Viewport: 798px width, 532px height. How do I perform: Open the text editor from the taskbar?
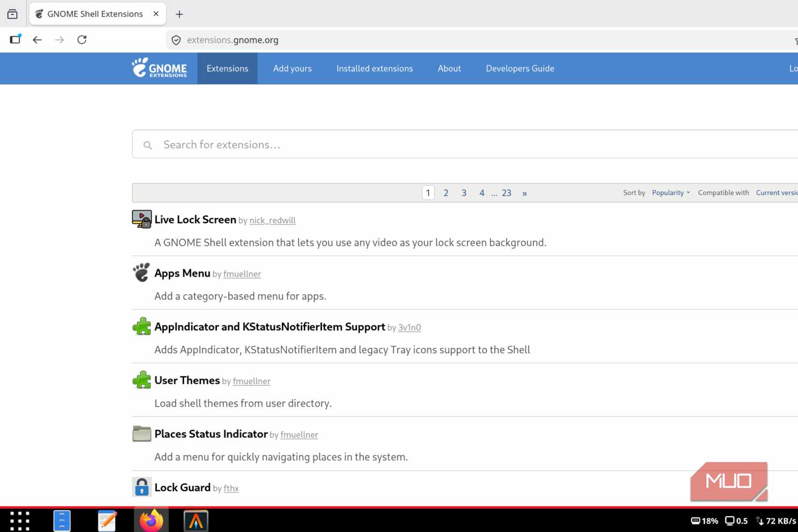[106, 520]
